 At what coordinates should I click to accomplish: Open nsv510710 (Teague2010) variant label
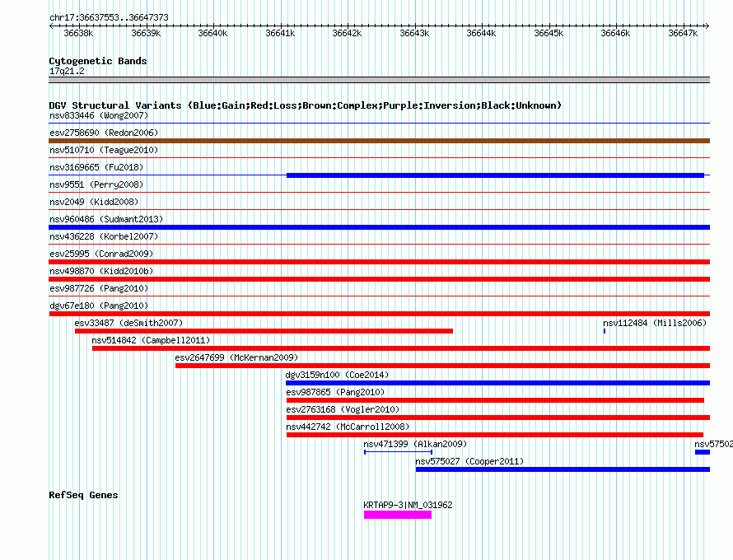(104, 150)
